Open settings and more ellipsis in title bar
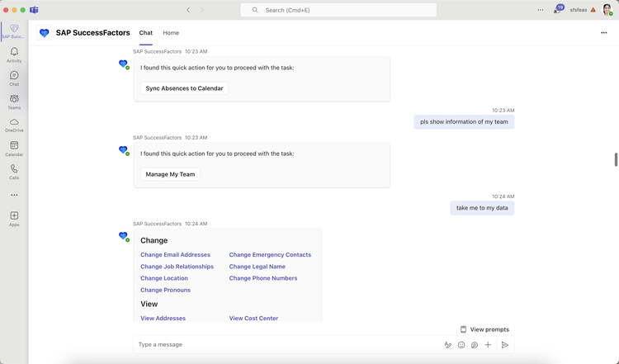 [x=541, y=10]
